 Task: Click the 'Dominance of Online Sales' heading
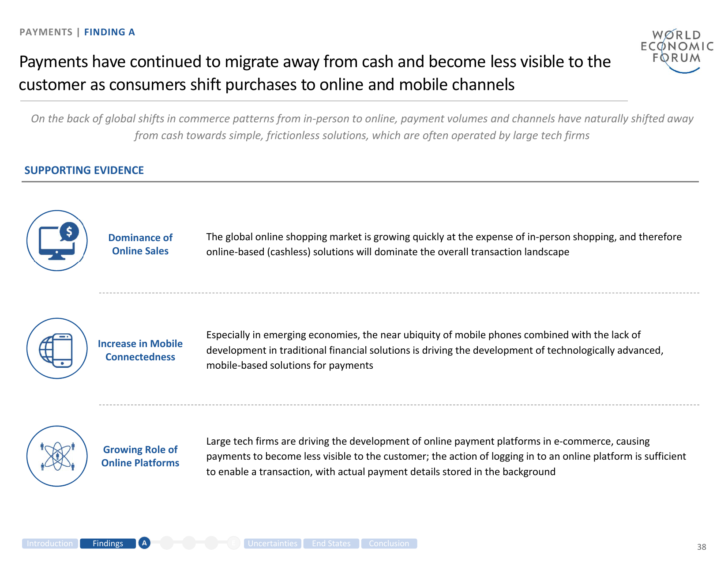pos(140,244)
